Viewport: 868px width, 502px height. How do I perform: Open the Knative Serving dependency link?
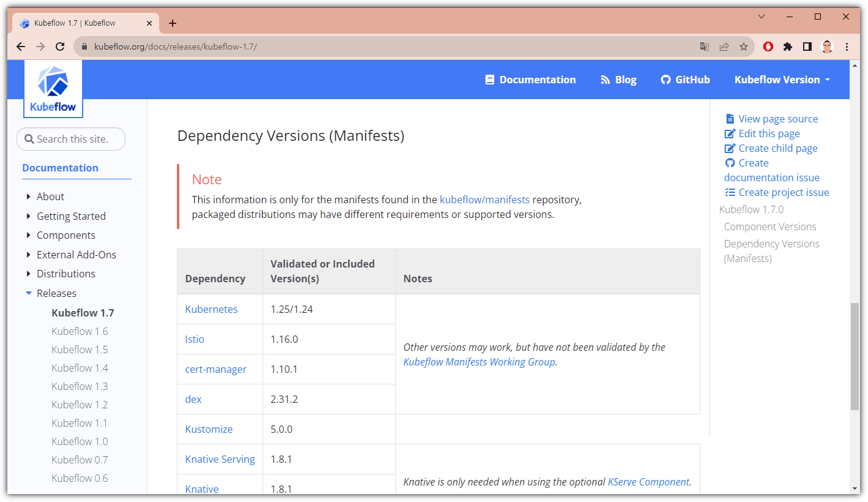click(220, 459)
